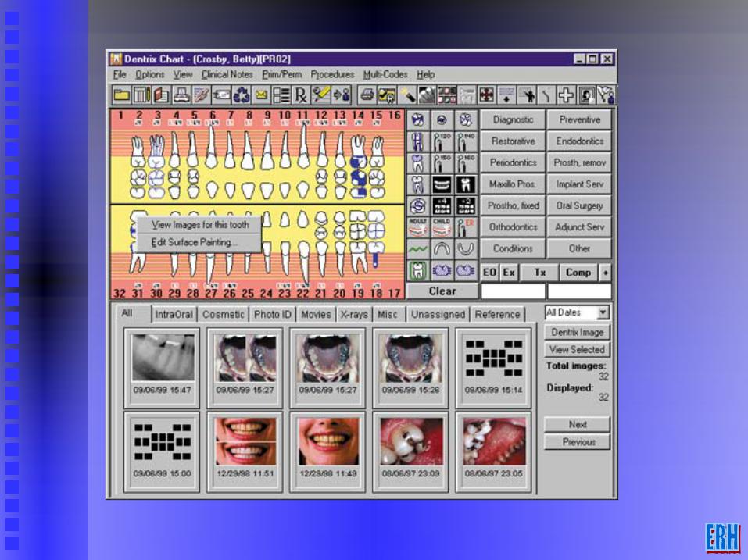Click the blue crown tooth icon
Image resolution: width=748 pixels, height=560 pixels.
point(418,162)
